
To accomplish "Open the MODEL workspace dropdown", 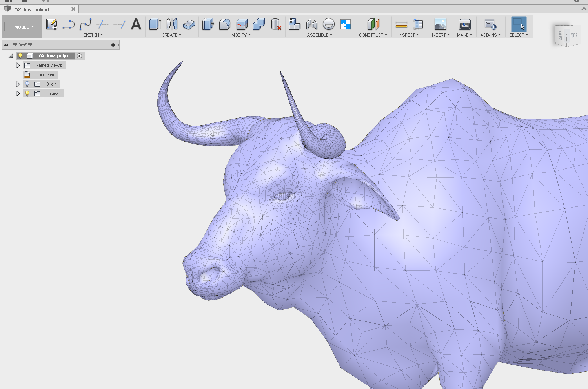I will [24, 27].
